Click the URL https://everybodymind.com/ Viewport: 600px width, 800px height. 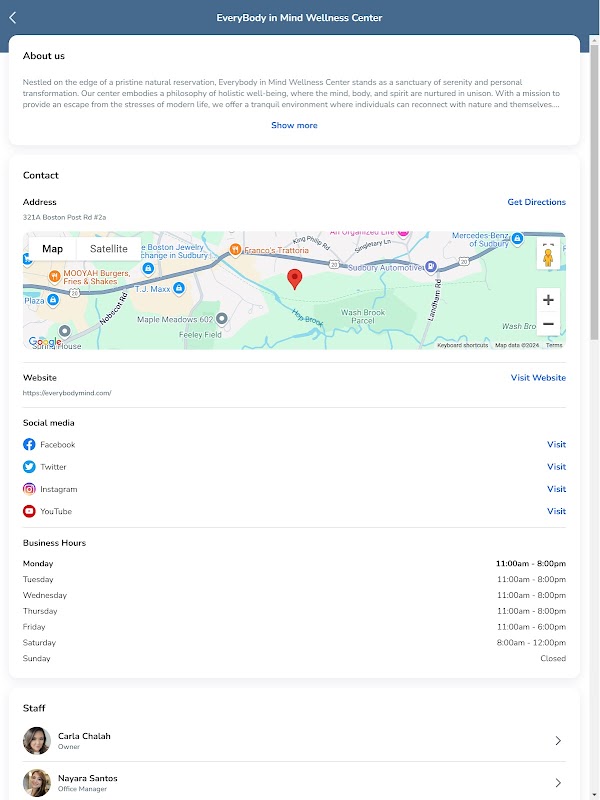[67, 393]
